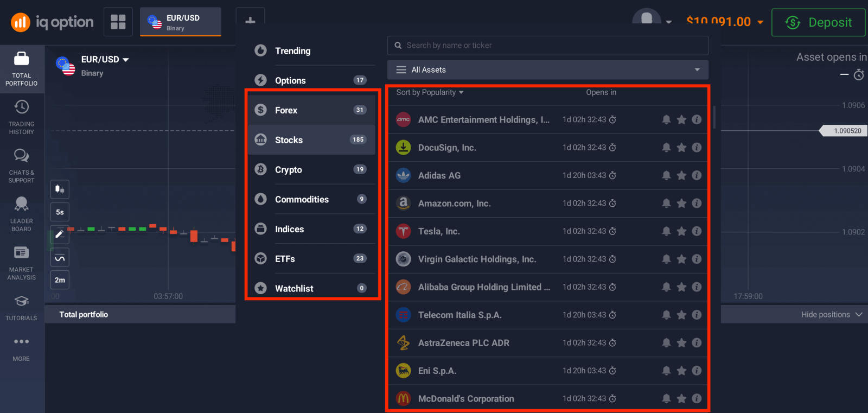
Task: Select the drawing pencil tool
Action: point(60,234)
